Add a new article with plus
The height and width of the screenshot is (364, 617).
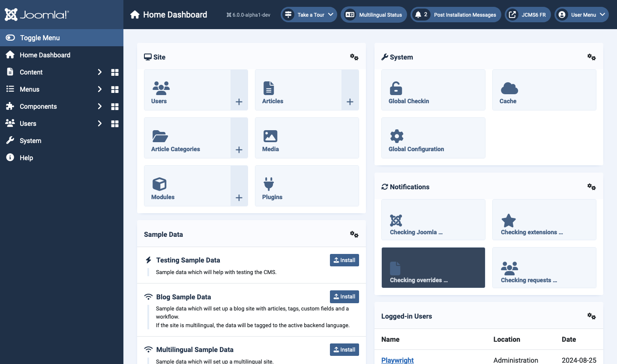pyautogui.click(x=350, y=90)
